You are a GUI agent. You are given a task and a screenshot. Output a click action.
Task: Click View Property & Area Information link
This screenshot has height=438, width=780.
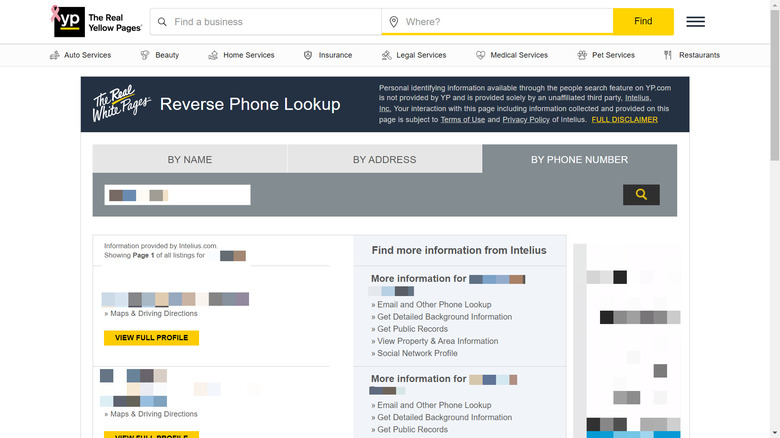437,341
